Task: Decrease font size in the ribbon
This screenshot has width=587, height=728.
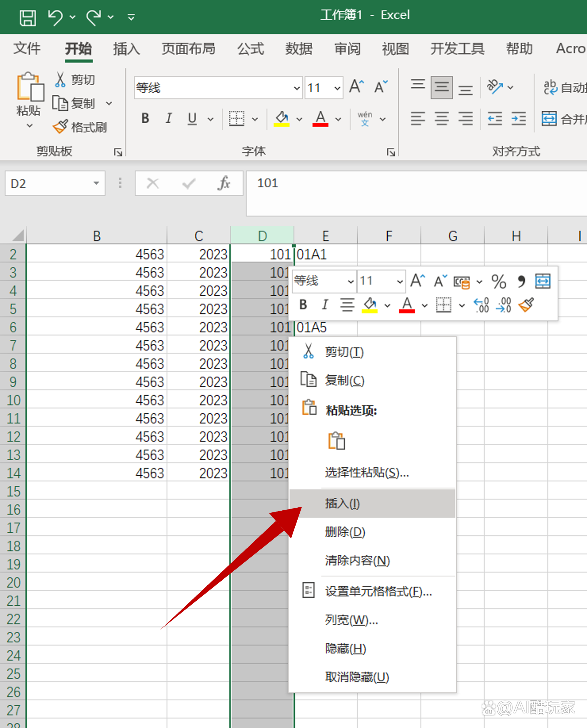Action: point(381,86)
